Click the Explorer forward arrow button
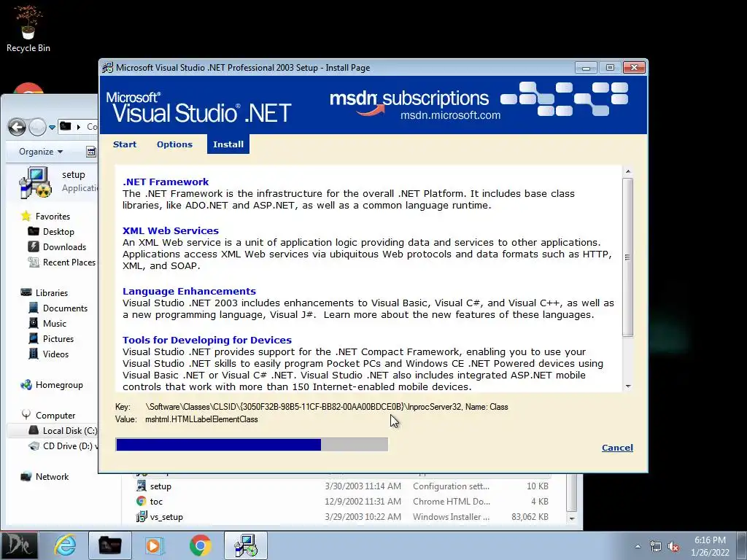Image resolution: width=747 pixels, height=560 pixels. (37, 127)
